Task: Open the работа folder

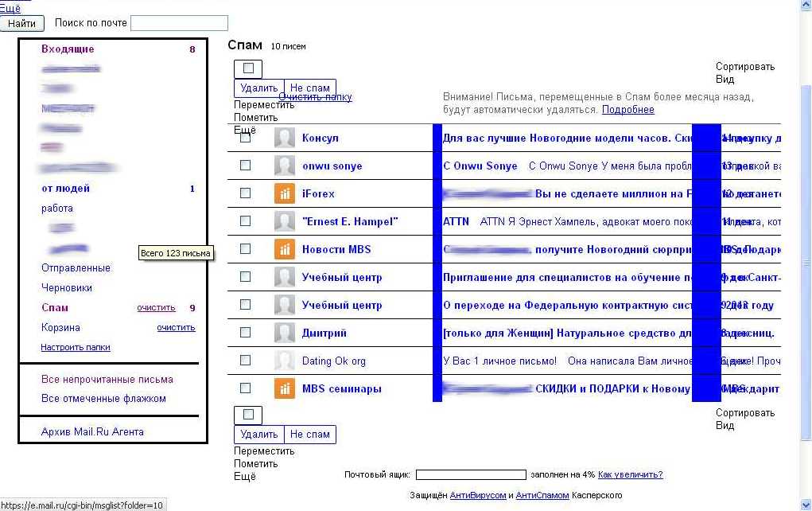Action: 57,209
